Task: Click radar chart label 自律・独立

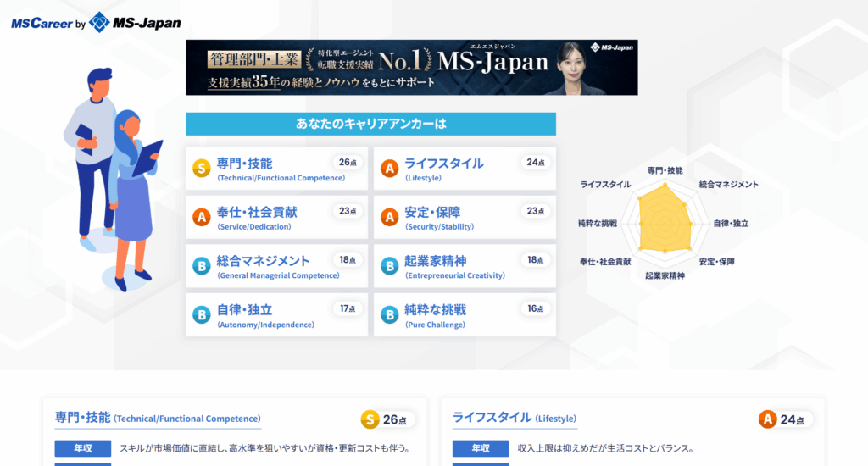Action: click(x=731, y=223)
